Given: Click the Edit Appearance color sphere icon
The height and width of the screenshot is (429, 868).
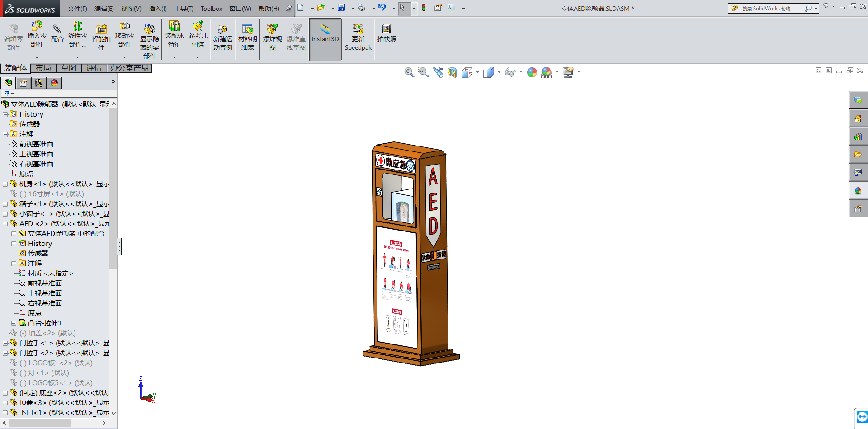Looking at the screenshot, I should click(532, 72).
